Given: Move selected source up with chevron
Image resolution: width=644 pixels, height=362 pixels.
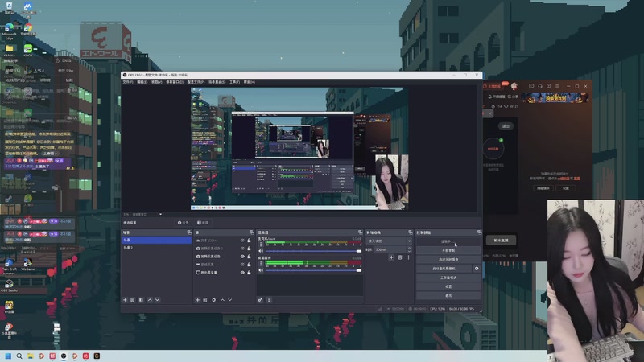Looking at the screenshot, I should tap(223, 300).
